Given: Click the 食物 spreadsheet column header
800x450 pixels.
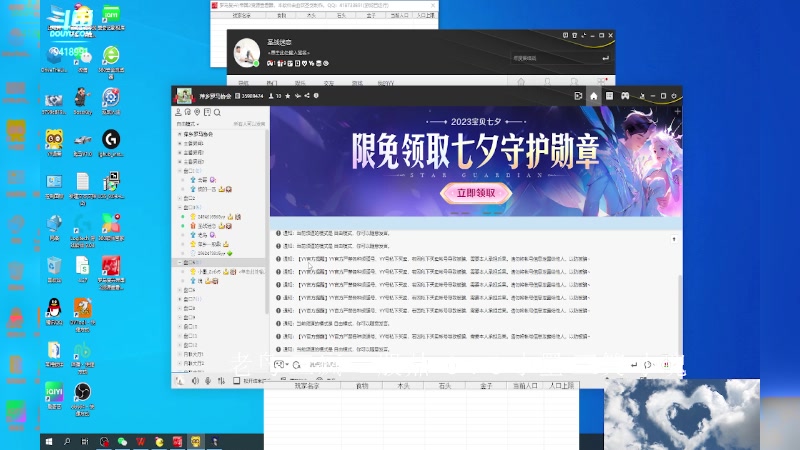Looking at the screenshot, I should pos(362,386).
